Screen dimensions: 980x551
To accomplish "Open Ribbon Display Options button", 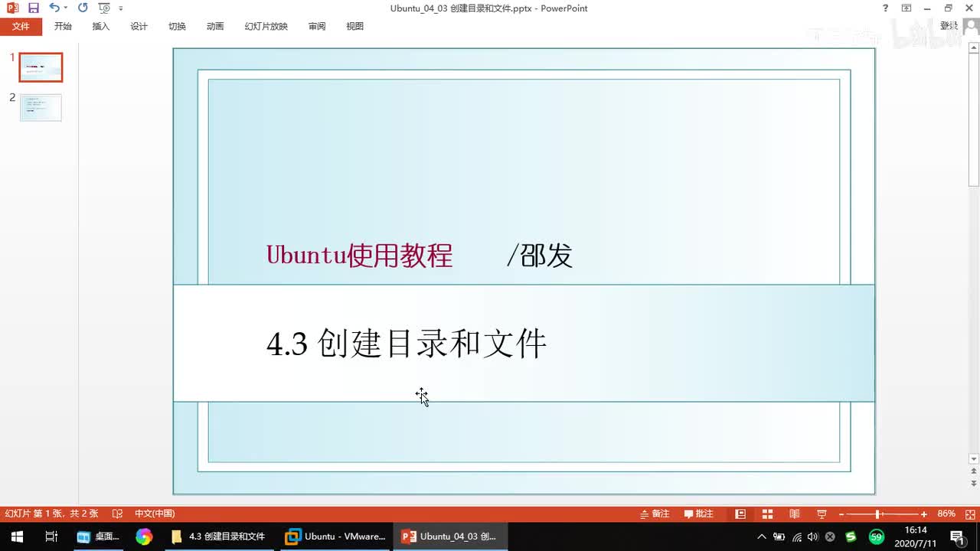I will tap(906, 8).
